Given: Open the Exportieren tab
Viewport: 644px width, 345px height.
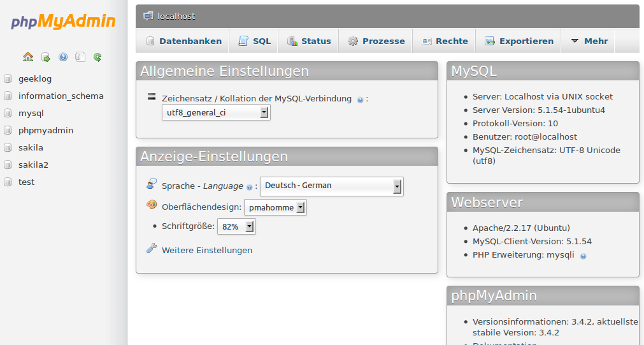Looking at the screenshot, I should (x=519, y=41).
